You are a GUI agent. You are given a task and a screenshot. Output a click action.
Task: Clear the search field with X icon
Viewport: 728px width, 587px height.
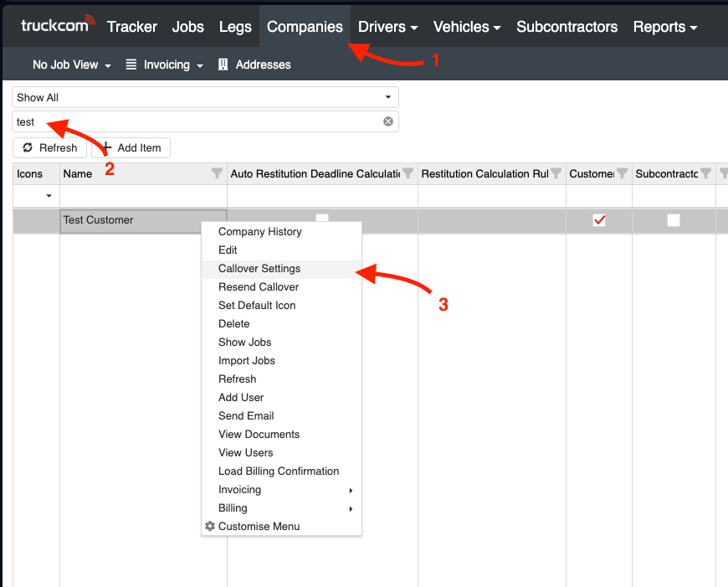point(388,121)
